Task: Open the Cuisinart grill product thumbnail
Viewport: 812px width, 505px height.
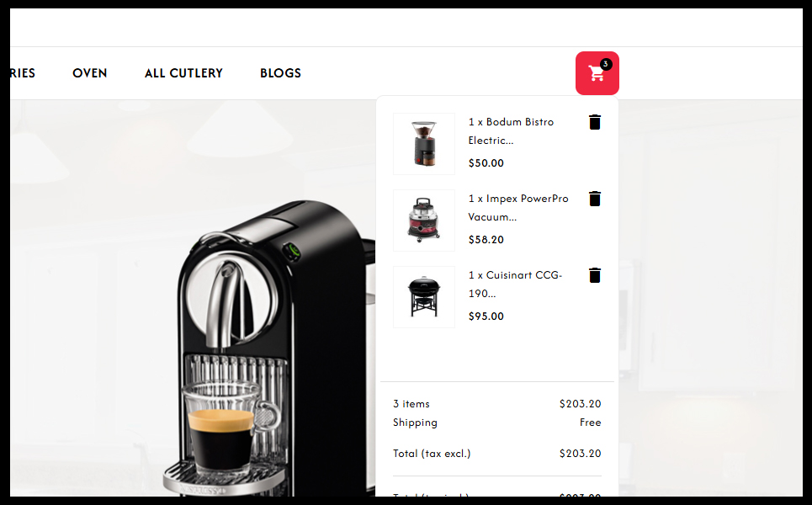Action: click(x=424, y=297)
